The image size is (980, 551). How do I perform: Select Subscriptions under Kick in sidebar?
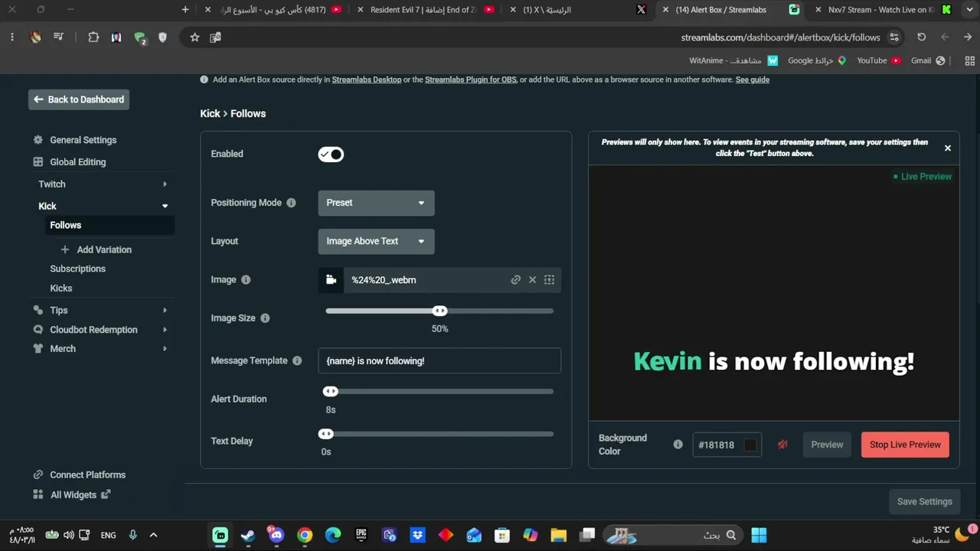(x=78, y=269)
